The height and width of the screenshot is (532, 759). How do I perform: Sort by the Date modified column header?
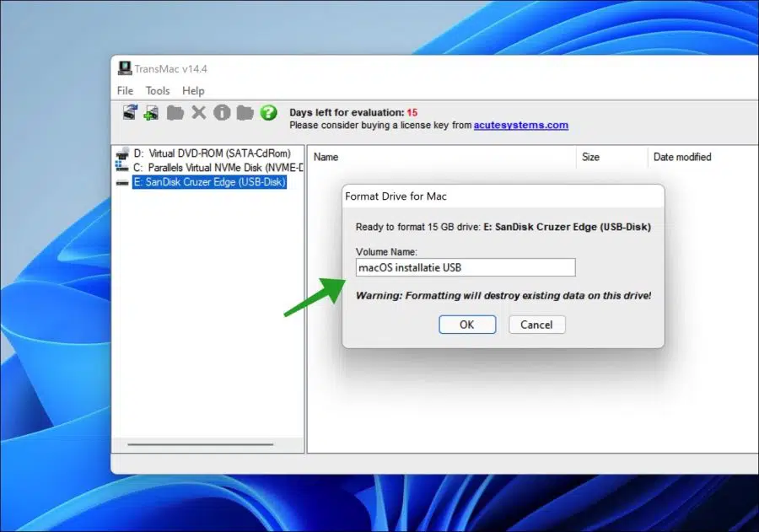(x=702, y=157)
